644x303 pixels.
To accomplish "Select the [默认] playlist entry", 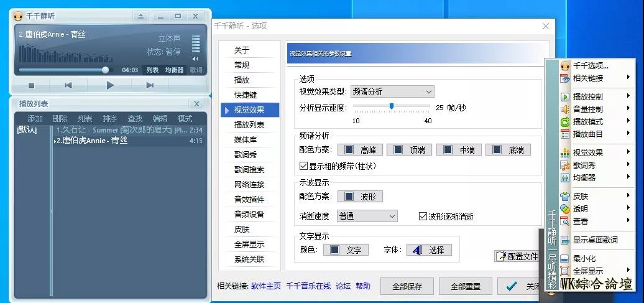I will [27, 130].
